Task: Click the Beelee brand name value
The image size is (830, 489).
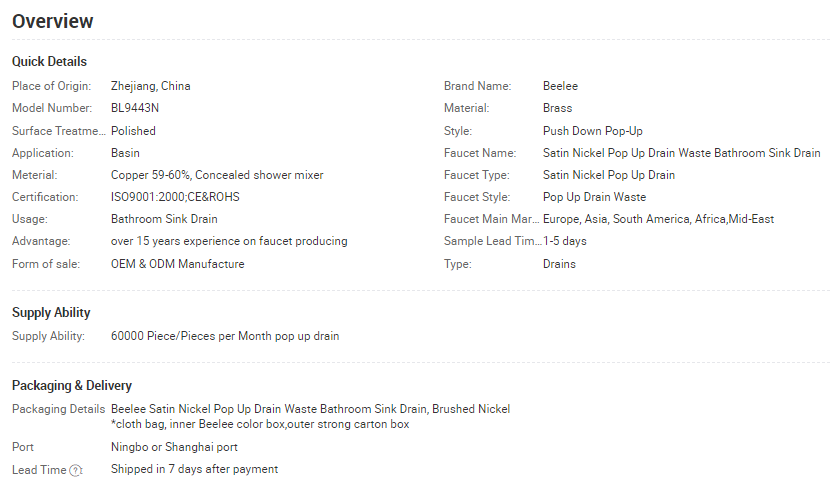Action: point(561,86)
